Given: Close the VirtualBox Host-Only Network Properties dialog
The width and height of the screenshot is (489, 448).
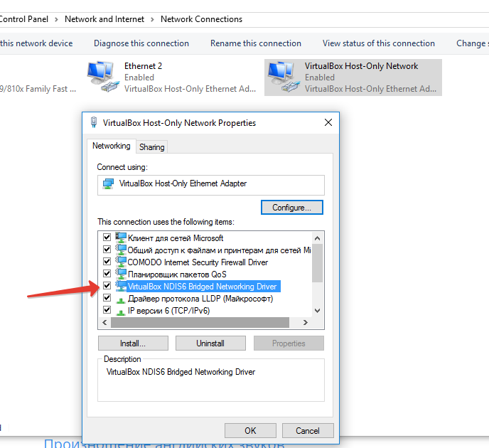Looking at the screenshot, I should (x=328, y=122).
